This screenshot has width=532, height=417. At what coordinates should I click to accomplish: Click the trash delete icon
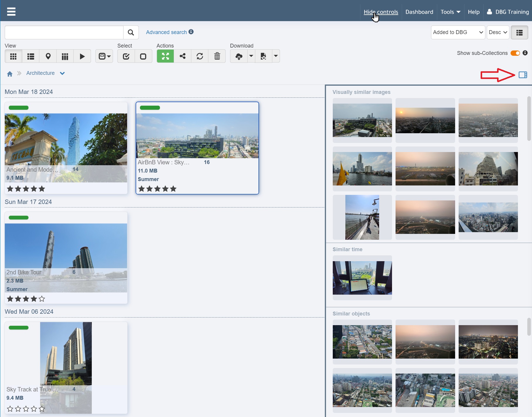pos(217,56)
